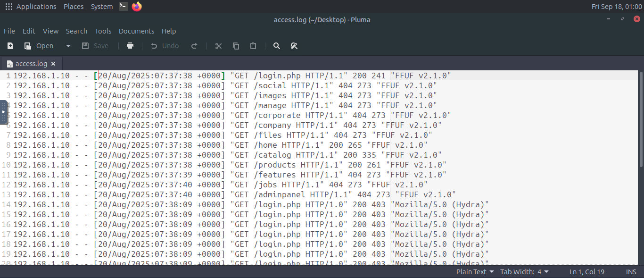Create a new document with toolbar icon
The width and height of the screenshot is (644, 278).
point(10,46)
